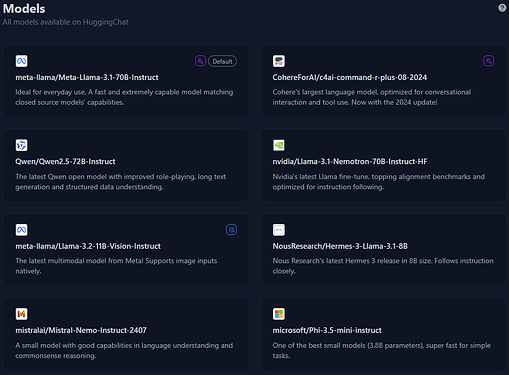Image resolution: width=509 pixels, height=375 pixels.
Task: Click the Default badge on Meta-Llama card
Action: (x=222, y=61)
